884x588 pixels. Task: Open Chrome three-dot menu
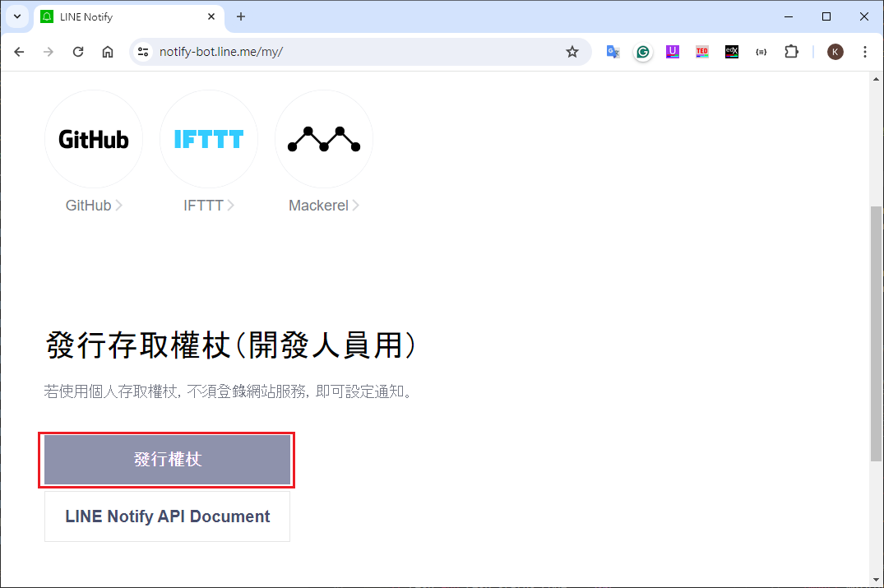click(864, 52)
